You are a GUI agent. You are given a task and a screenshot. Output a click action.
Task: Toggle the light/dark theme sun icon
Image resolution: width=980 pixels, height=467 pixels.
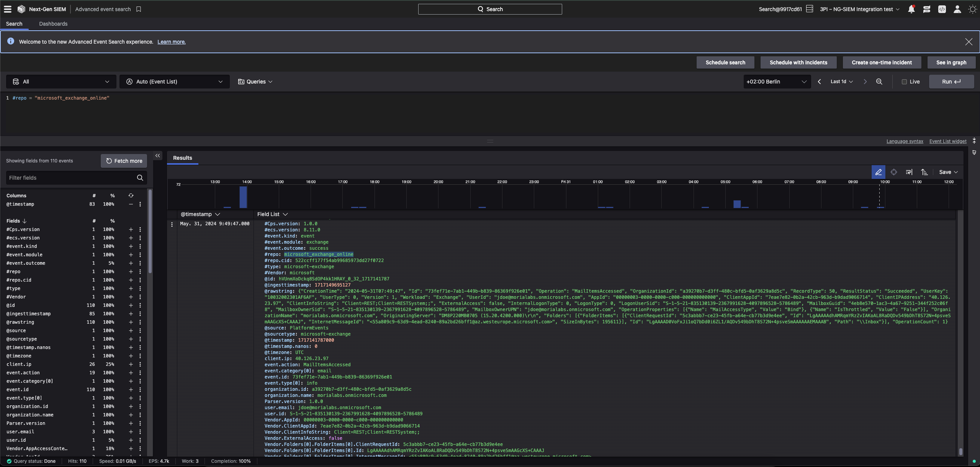point(972,9)
